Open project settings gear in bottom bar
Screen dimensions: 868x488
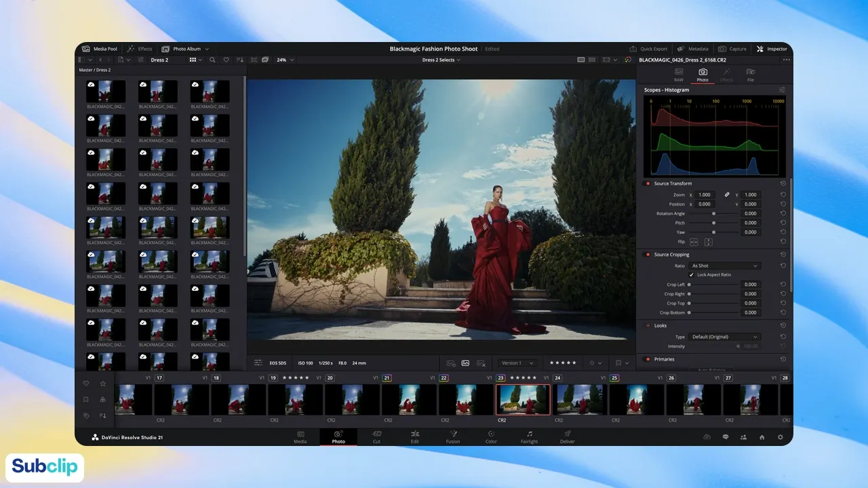click(x=781, y=437)
